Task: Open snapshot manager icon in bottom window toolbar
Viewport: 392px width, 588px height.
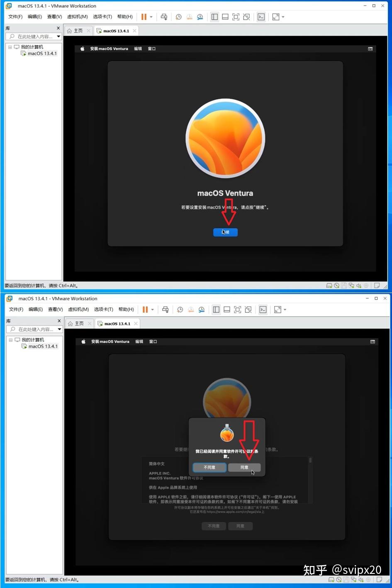Action: click(201, 310)
